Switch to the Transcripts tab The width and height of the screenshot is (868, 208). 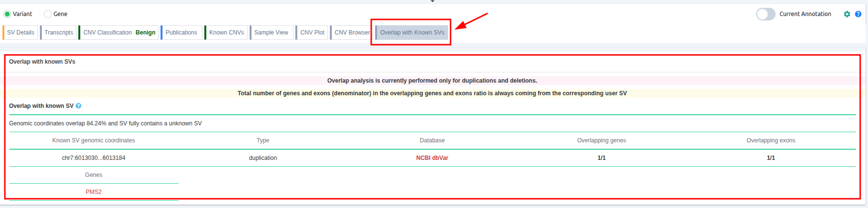(x=58, y=33)
